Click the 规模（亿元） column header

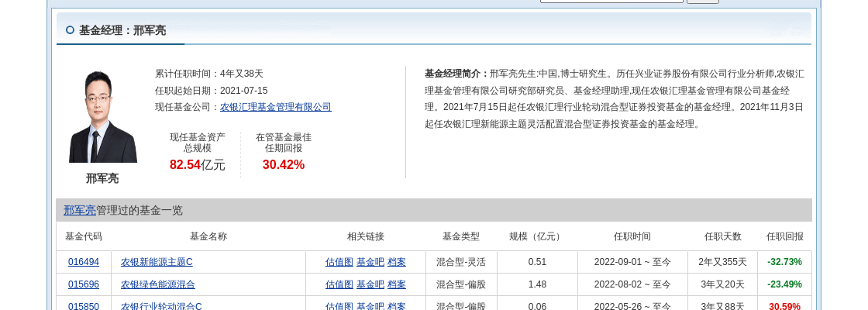[536, 236]
